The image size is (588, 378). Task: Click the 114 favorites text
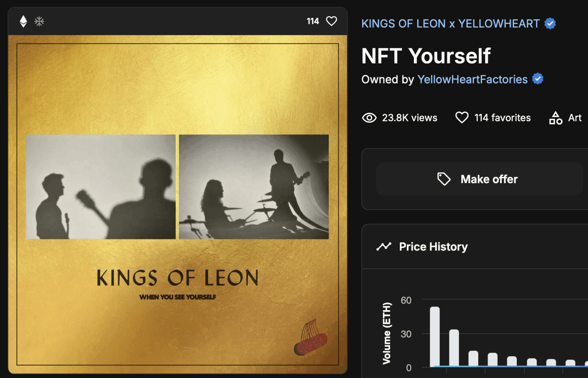pyautogui.click(x=502, y=118)
